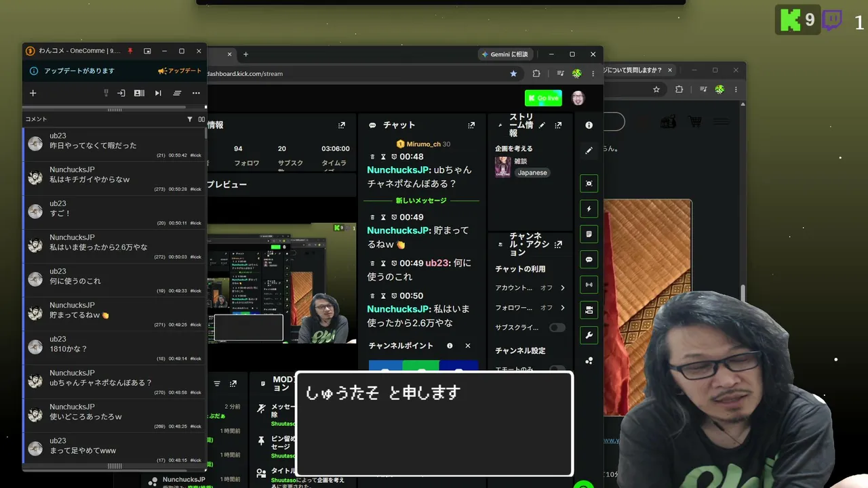This screenshot has height=488, width=868.
Task: Open media control icon in Kick browser window
Action: click(560, 73)
